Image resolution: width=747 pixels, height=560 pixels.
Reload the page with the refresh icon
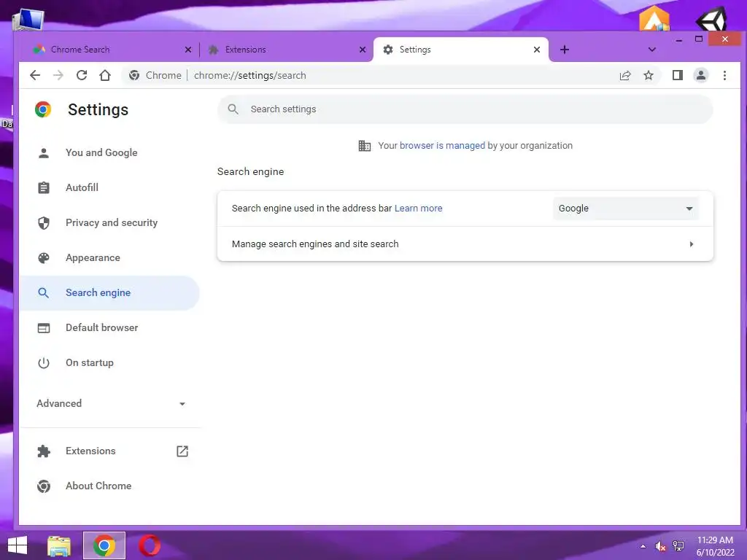(x=82, y=75)
